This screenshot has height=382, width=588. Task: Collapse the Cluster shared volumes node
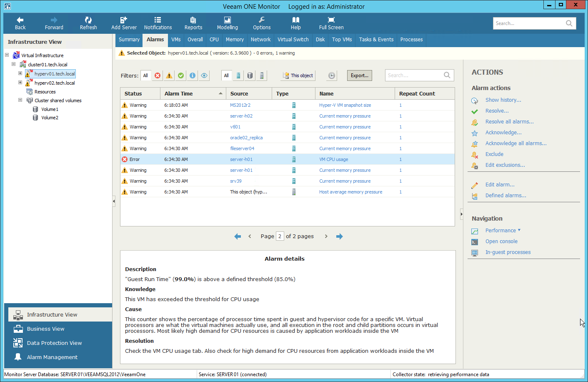20,100
